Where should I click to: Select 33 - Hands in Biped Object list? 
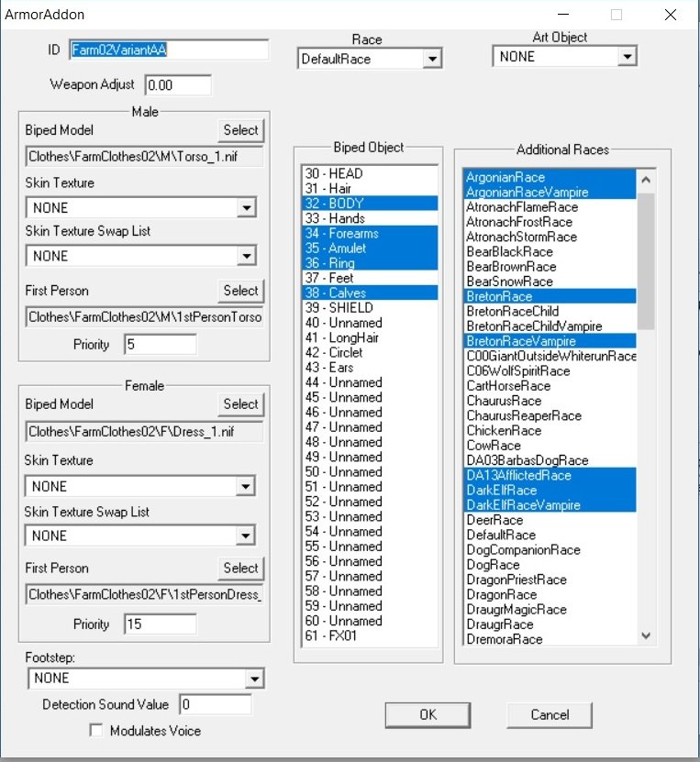370,218
